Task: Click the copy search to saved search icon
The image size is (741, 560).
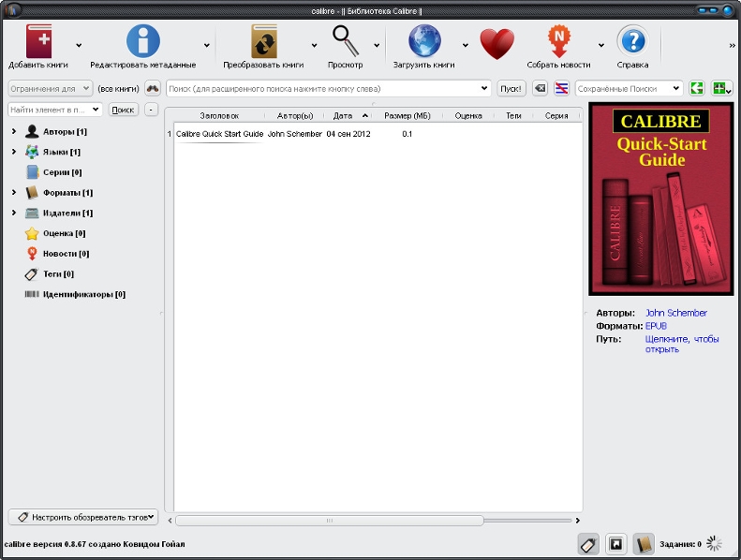Action: click(x=697, y=88)
